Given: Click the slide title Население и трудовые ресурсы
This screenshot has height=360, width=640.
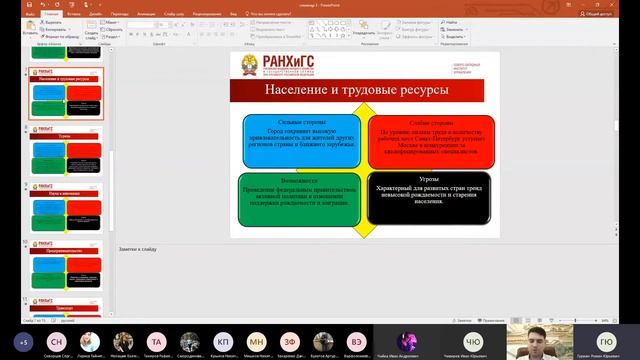Looking at the screenshot, I should click(x=357, y=90).
